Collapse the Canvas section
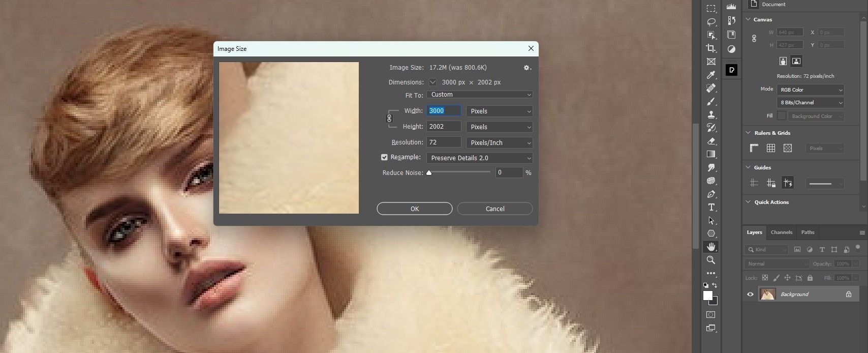 (x=748, y=19)
